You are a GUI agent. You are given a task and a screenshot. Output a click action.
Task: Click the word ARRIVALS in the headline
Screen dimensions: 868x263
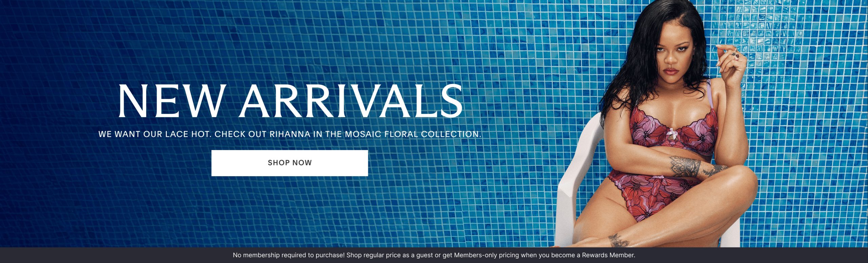click(351, 101)
